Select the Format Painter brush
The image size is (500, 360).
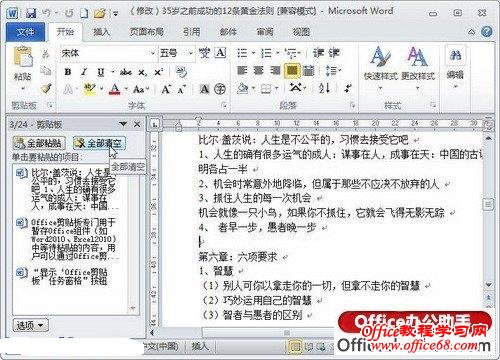click(x=46, y=88)
